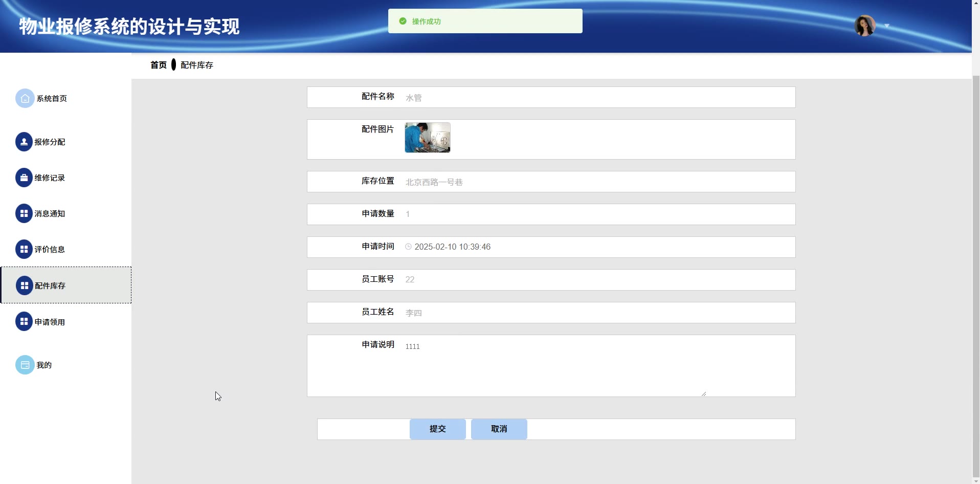Click the 申请领用 grid icon
This screenshot has width=980, height=484.
(x=24, y=321)
